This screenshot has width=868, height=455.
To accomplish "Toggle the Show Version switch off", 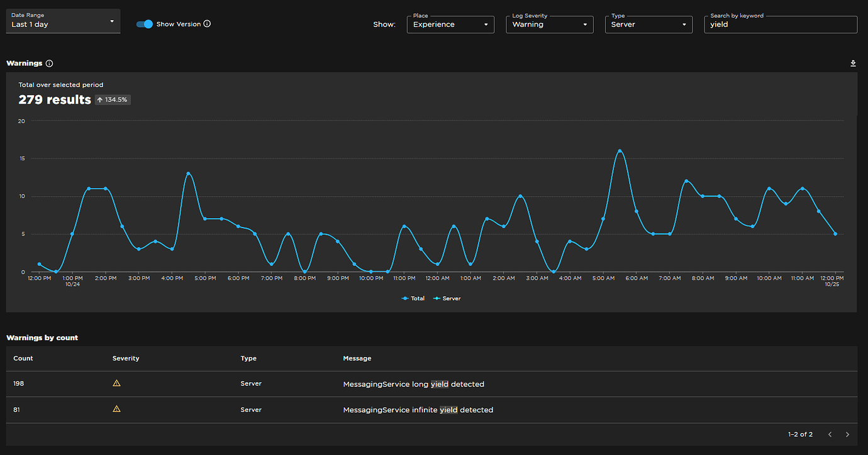I will (145, 24).
